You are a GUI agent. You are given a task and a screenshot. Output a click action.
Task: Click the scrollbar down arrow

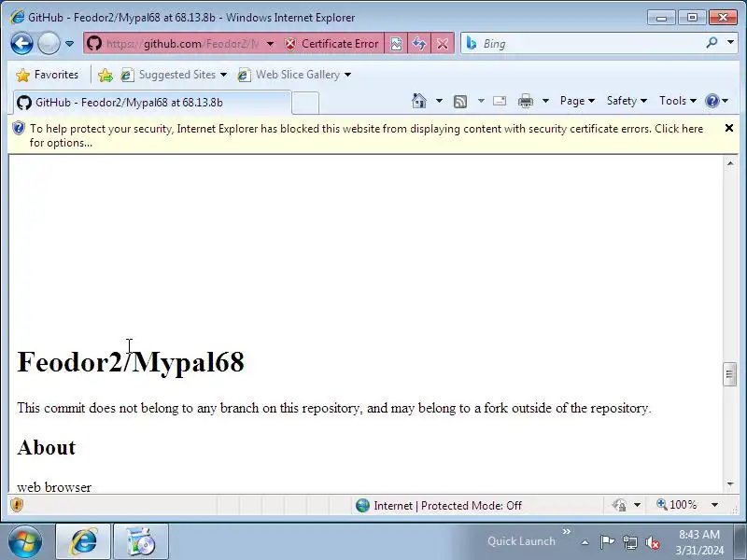730,484
